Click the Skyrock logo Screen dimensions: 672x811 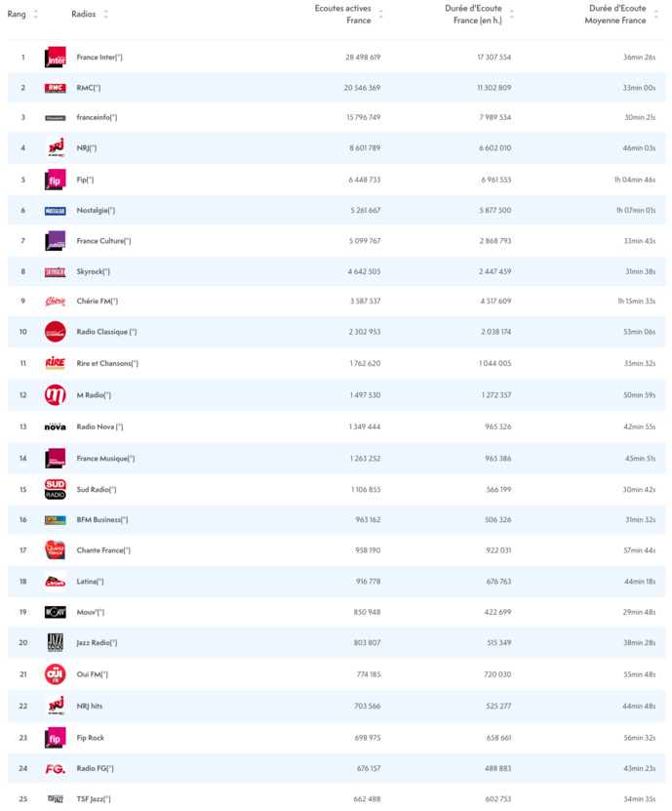coord(54,270)
